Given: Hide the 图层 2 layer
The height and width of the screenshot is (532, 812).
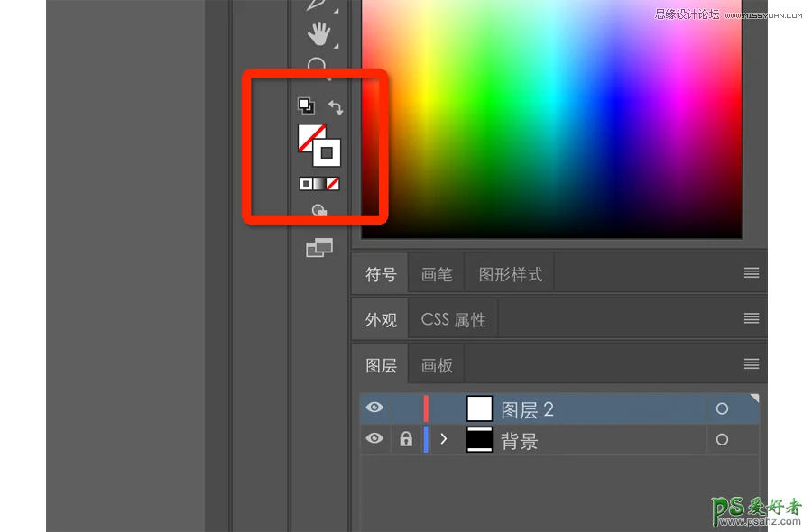Looking at the screenshot, I should click(x=374, y=408).
